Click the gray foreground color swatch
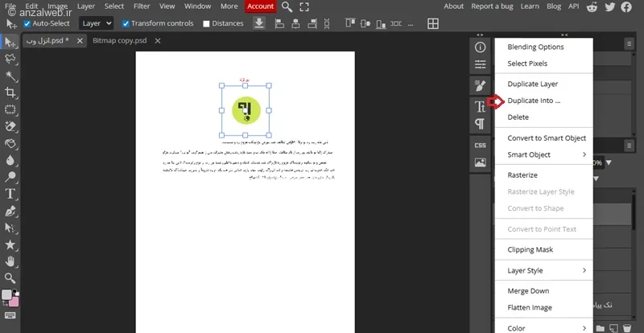This screenshot has width=644, height=333. coord(6,295)
